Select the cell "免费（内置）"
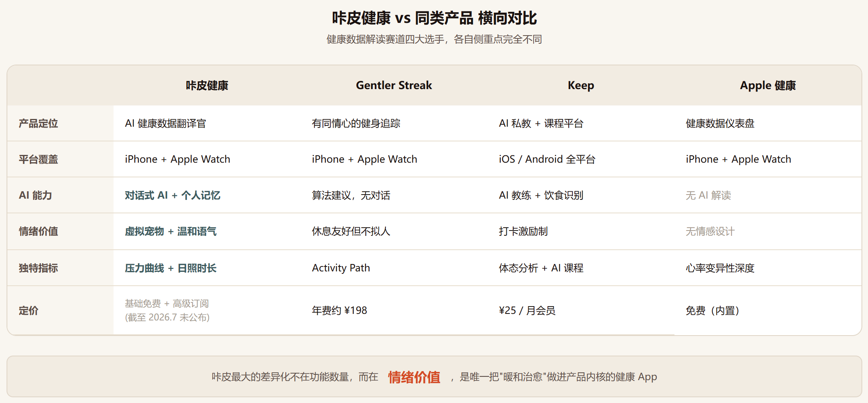 click(x=712, y=311)
